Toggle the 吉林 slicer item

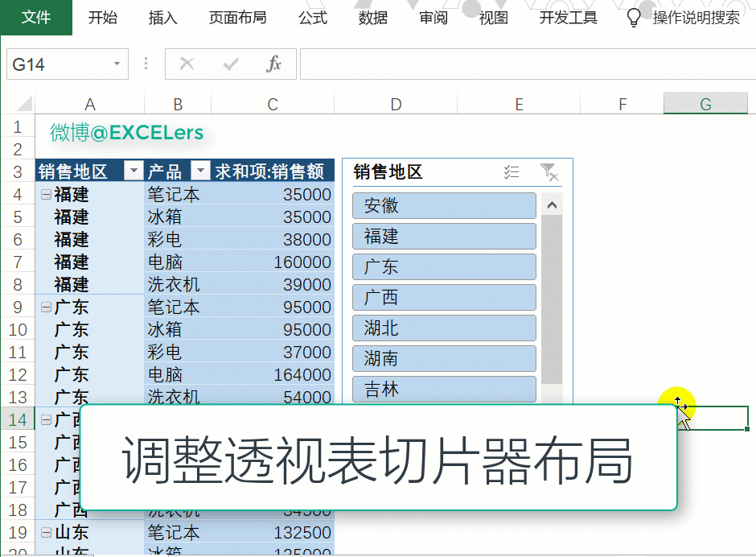(x=444, y=390)
